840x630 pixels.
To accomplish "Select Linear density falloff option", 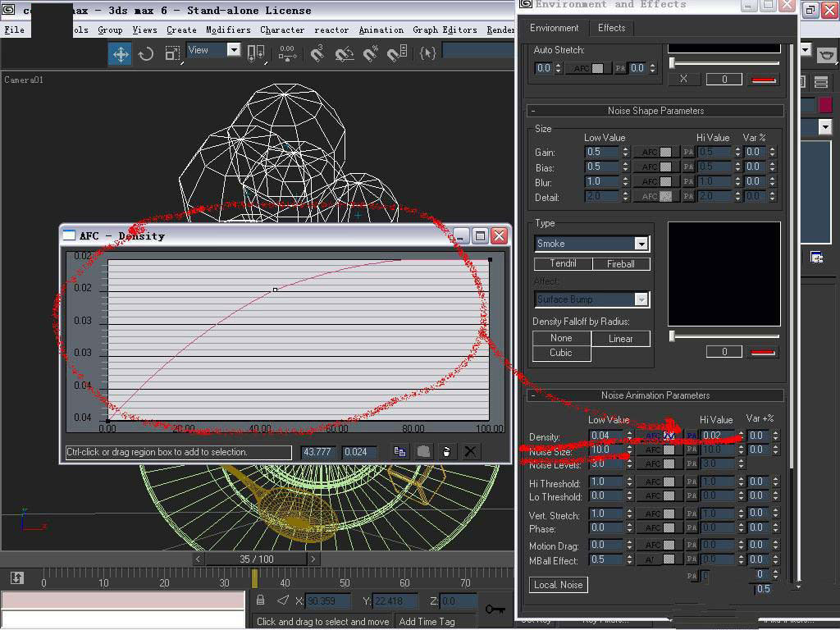I will pos(620,338).
